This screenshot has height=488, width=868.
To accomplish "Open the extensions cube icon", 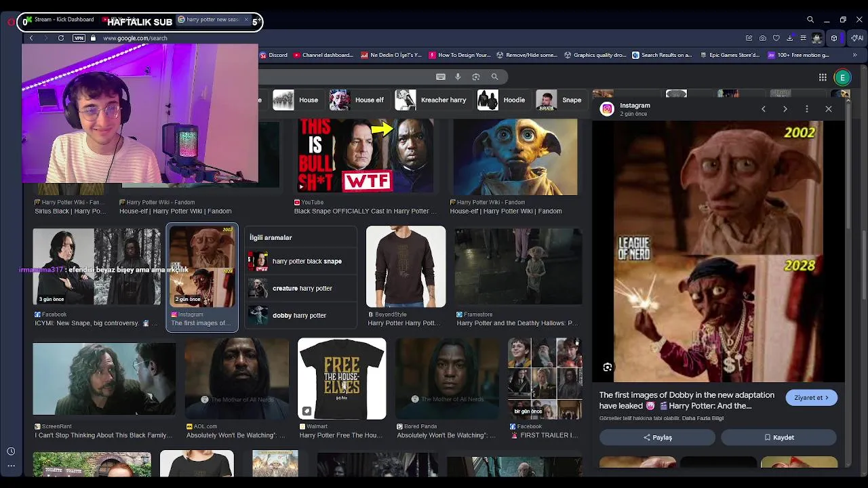I will tap(834, 38).
